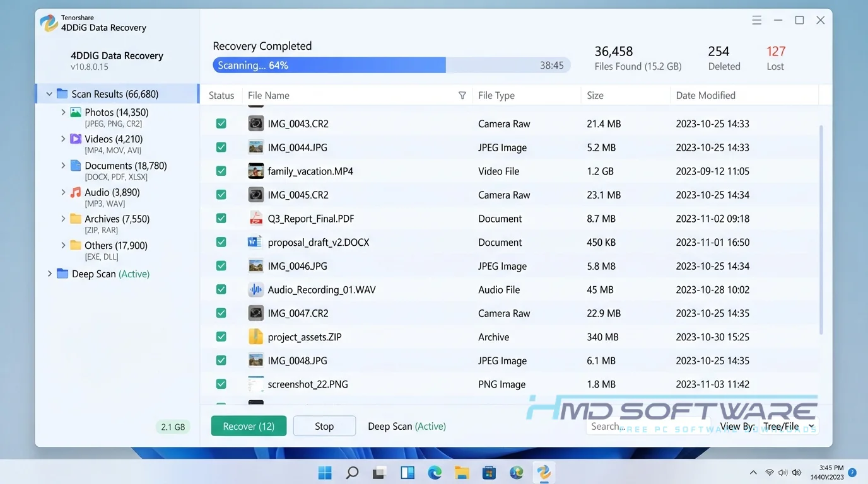Click the Documents category file icon
The height and width of the screenshot is (484, 868).
point(76,166)
